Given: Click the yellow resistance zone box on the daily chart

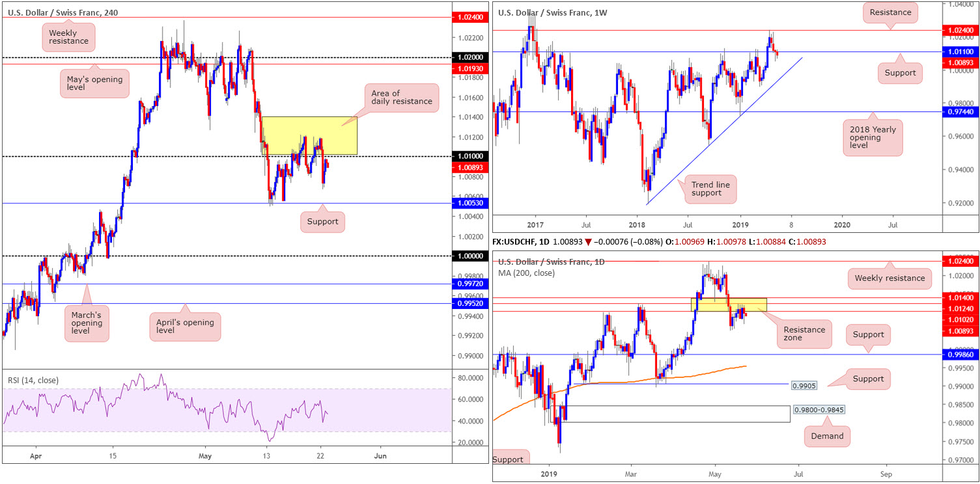Looking at the screenshot, I should point(729,304).
